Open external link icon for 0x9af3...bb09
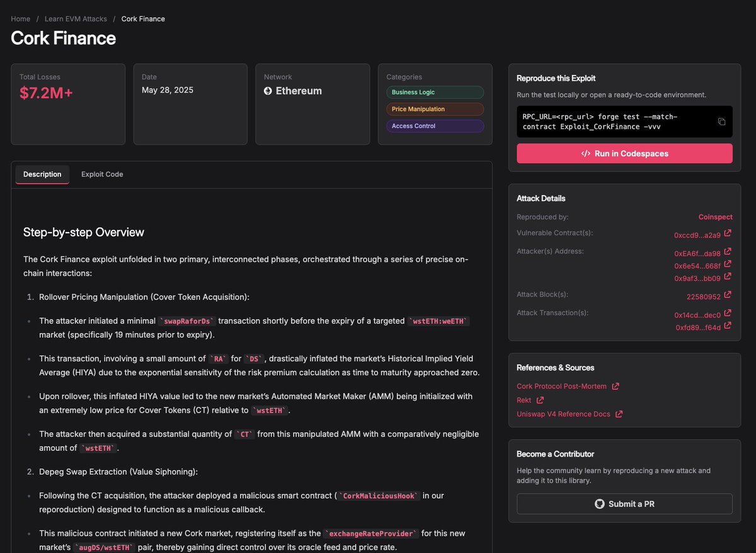The width and height of the screenshot is (756, 553). (x=728, y=277)
